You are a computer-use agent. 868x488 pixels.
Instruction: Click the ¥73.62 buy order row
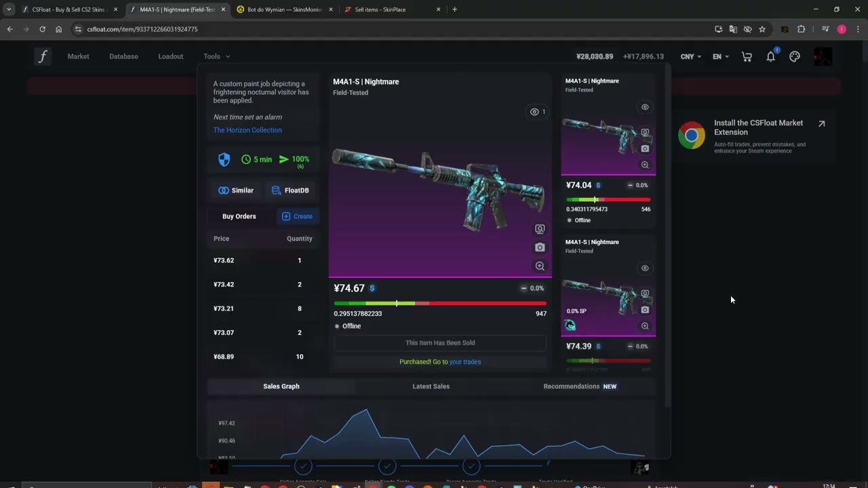pos(263,260)
